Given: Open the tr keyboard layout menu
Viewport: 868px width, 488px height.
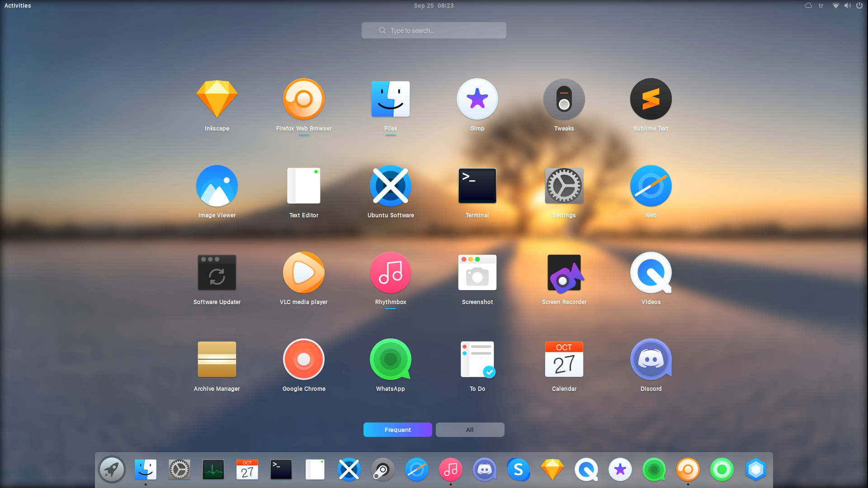Looking at the screenshot, I should [x=821, y=5].
